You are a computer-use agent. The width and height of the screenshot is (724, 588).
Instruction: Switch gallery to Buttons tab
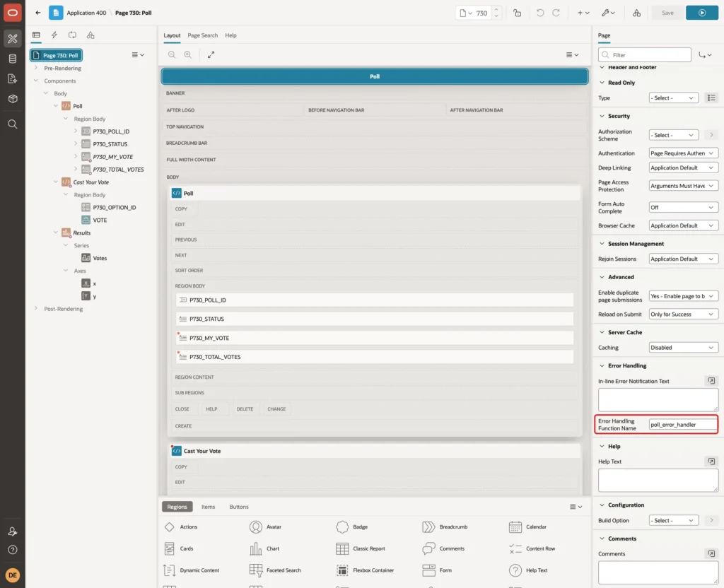239,507
